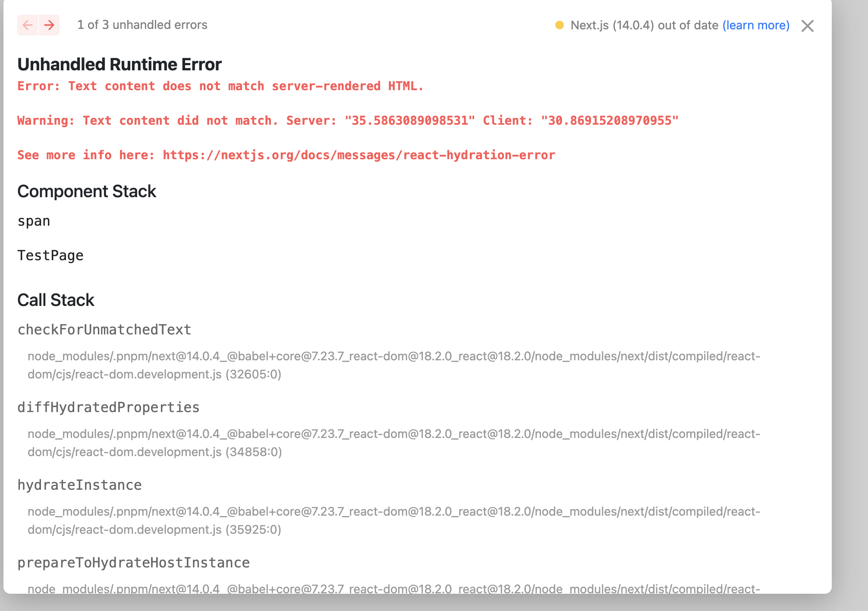Close the error overlay

coord(808,26)
